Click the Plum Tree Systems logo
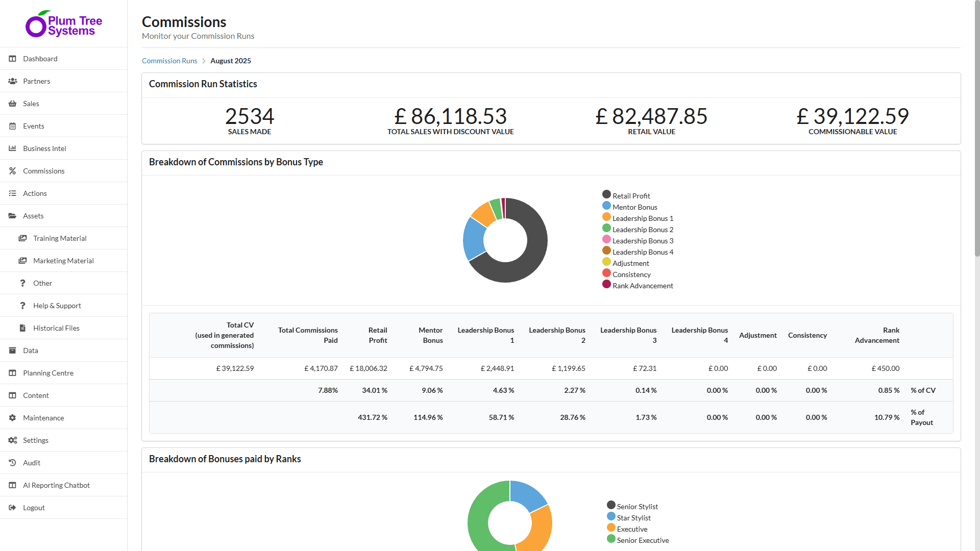 (63, 23)
